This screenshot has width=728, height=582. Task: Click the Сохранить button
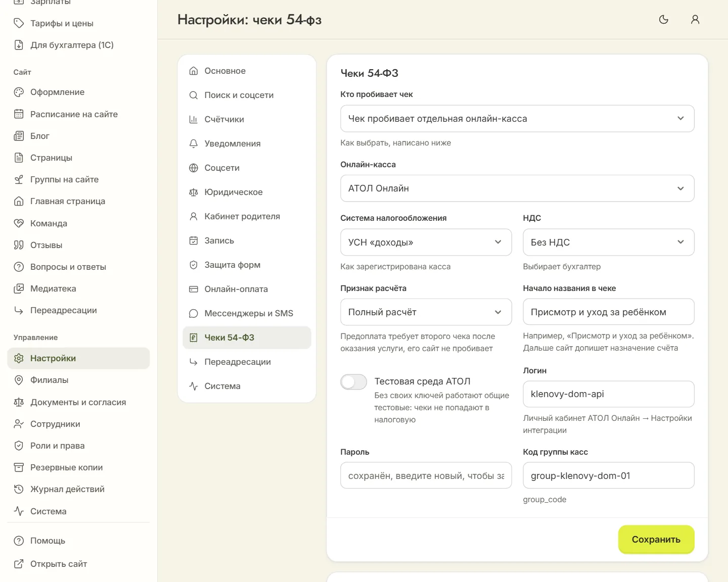pyautogui.click(x=656, y=540)
